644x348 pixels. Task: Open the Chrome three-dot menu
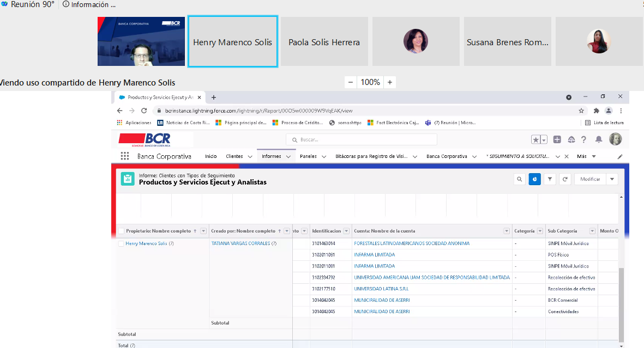(621, 111)
